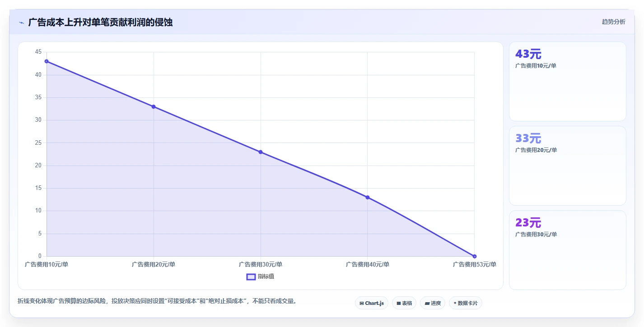The width and height of the screenshot is (644, 327).
Task: Click the 数据卡片 tag button
Action: (x=465, y=303)
